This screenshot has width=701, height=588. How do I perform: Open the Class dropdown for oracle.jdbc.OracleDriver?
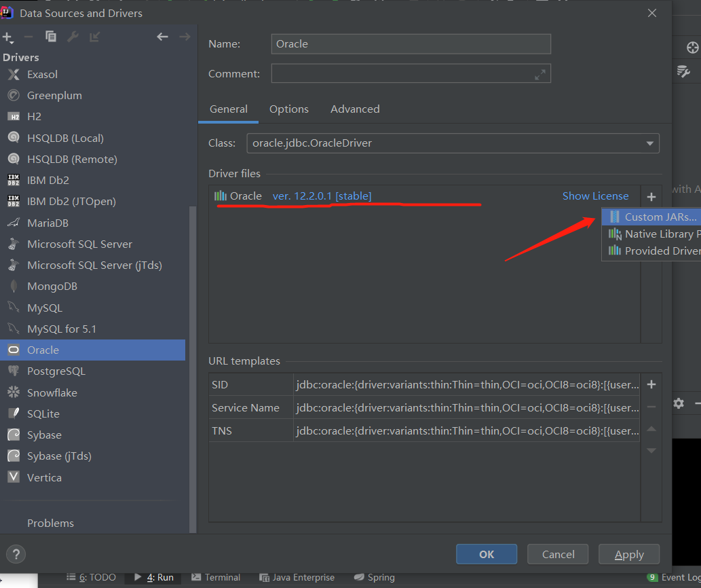[650, 143]
